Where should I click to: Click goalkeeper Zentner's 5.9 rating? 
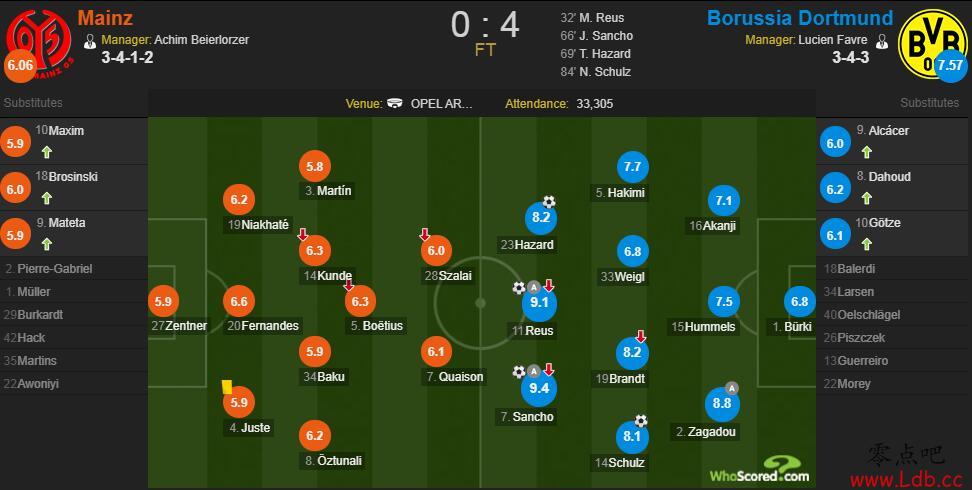point(164,302)
